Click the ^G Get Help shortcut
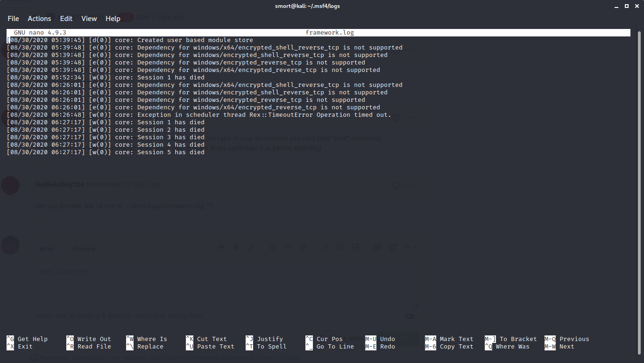This screenshot has width=644, height=363. click(27, 339)
